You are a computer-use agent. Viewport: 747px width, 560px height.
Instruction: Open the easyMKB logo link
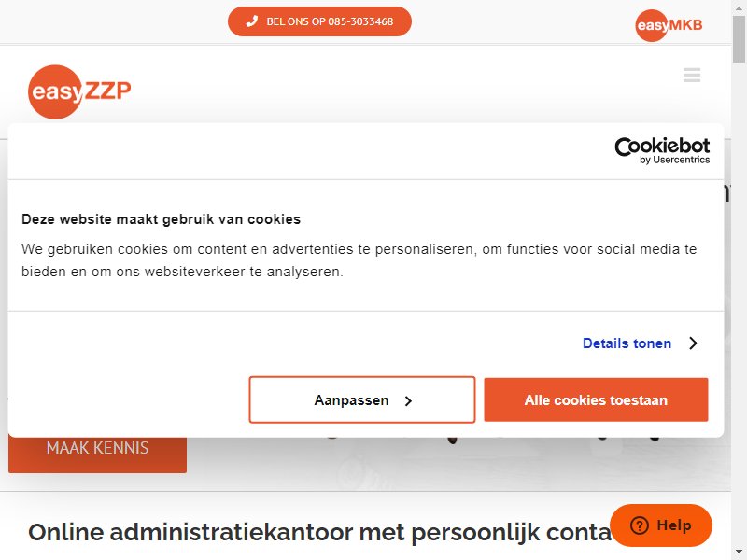coord(669,25)
